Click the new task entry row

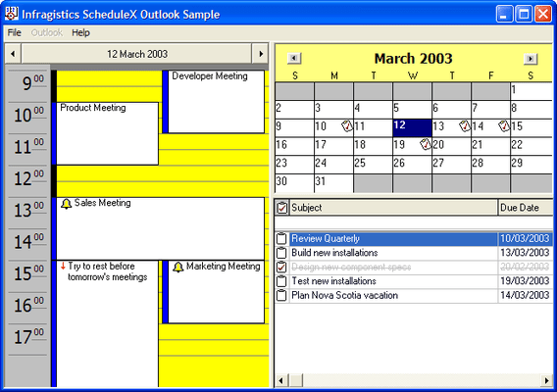click(414, 223)
